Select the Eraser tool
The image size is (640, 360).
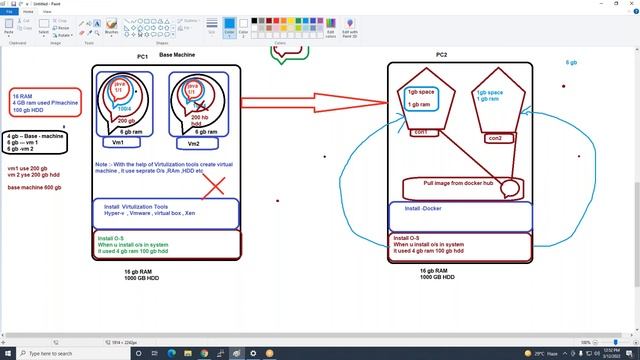pyautogui.click(x=81, y=33)
